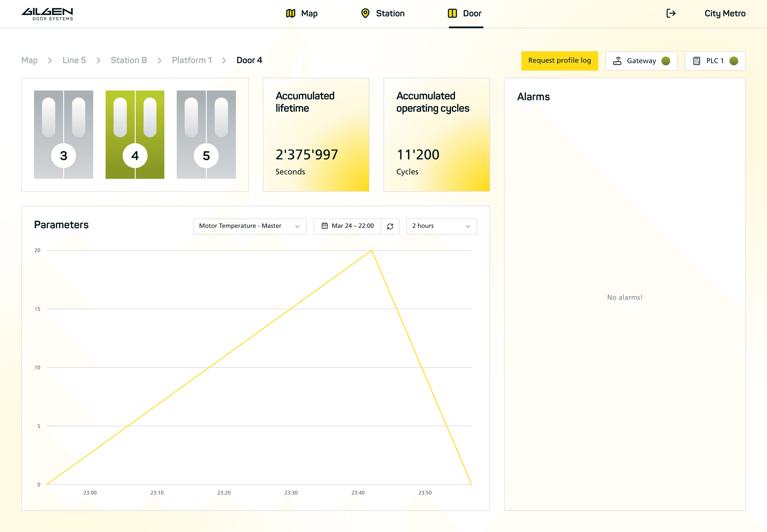
Task: Click the refresh icon button
Action: pyautogui.click(x=390, y=226)
